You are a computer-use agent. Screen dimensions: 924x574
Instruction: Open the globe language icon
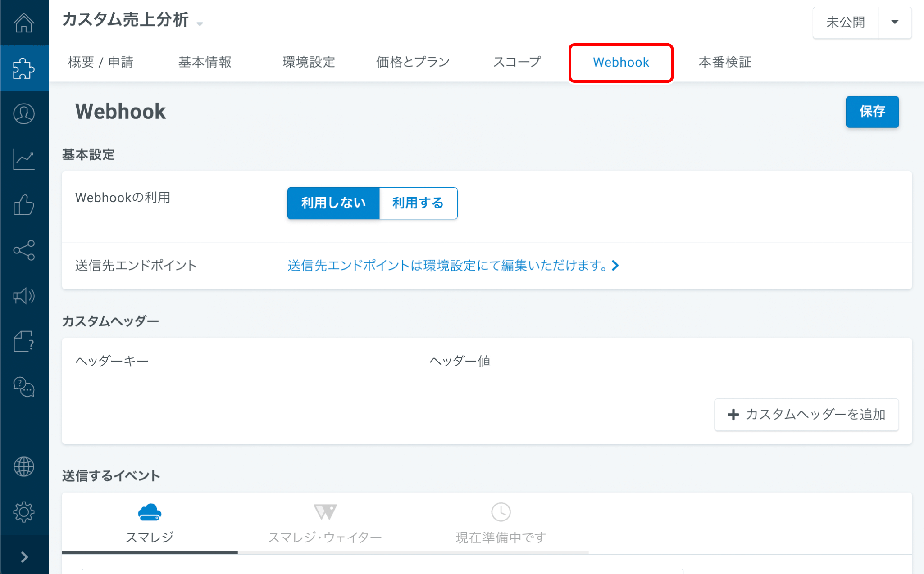tap(24, 466)
